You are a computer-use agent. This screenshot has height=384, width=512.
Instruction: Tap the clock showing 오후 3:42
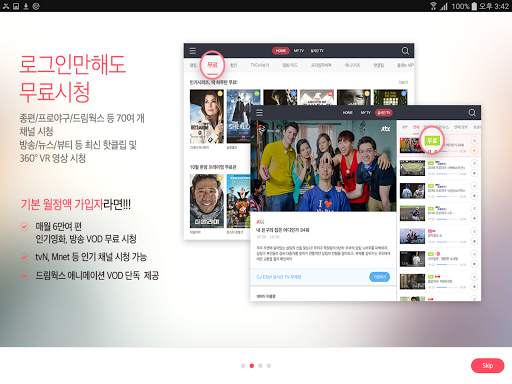pyautogui.click(x=494, y=6)
